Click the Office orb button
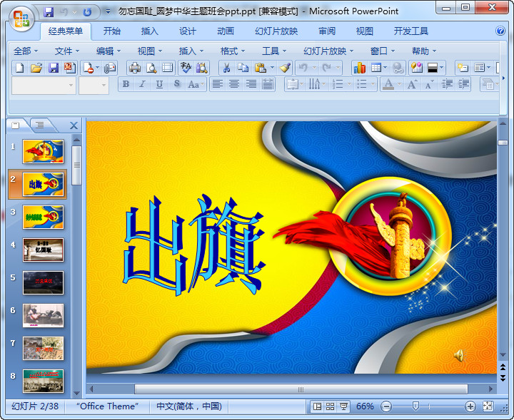Screen dimensions: 514x420 tap(21, 19)
